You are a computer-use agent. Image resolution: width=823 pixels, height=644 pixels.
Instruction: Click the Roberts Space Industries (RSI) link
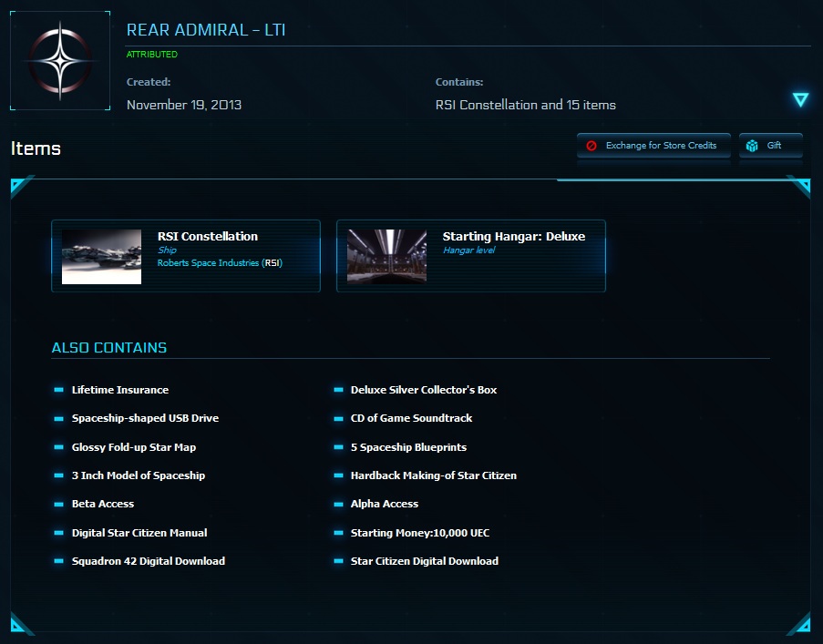pos(220,262)
